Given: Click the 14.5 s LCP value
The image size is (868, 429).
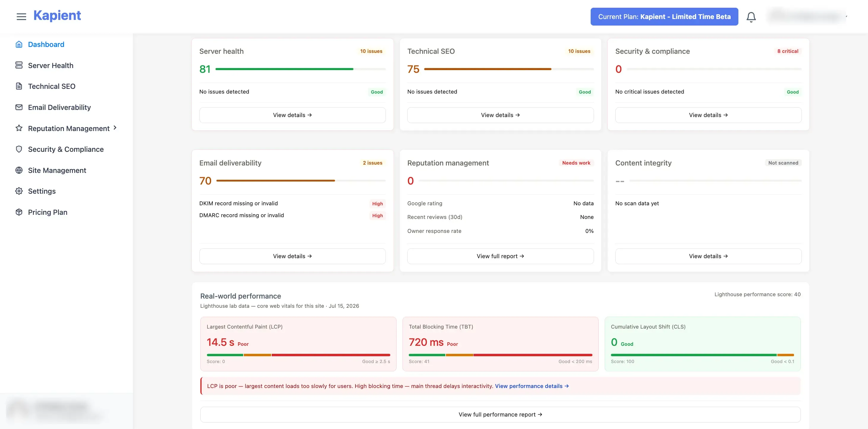Looking at the screenshot, I should (x=220, y=342).
